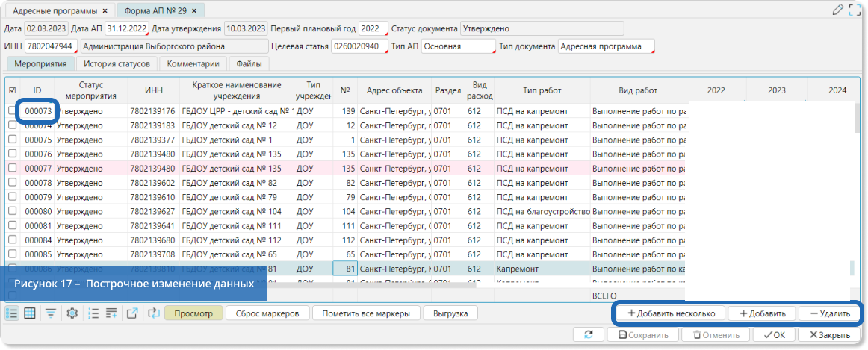Sort by the ID column header
The width and height of the screenshot is (868, 350).
[x=37, y=90]
